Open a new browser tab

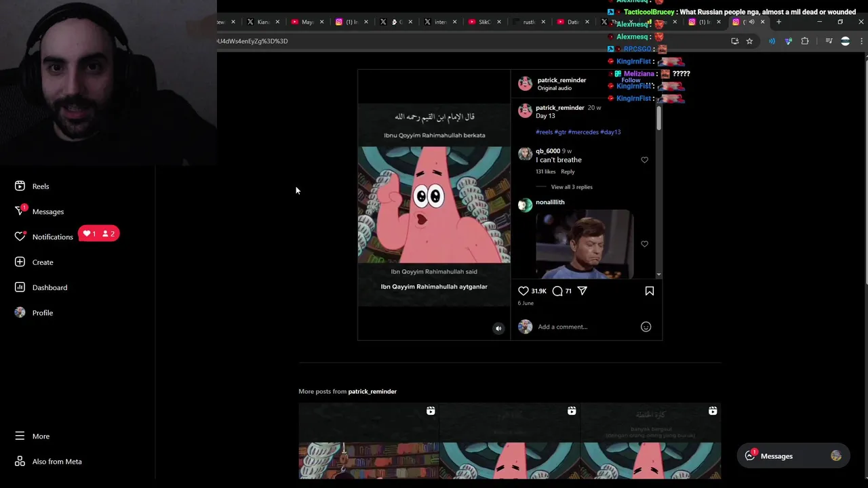coord(778,22)
